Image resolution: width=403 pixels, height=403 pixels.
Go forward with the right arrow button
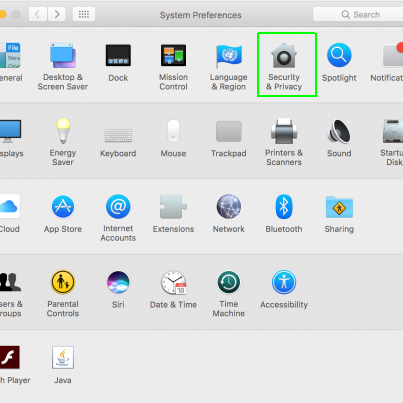[57, 14]
